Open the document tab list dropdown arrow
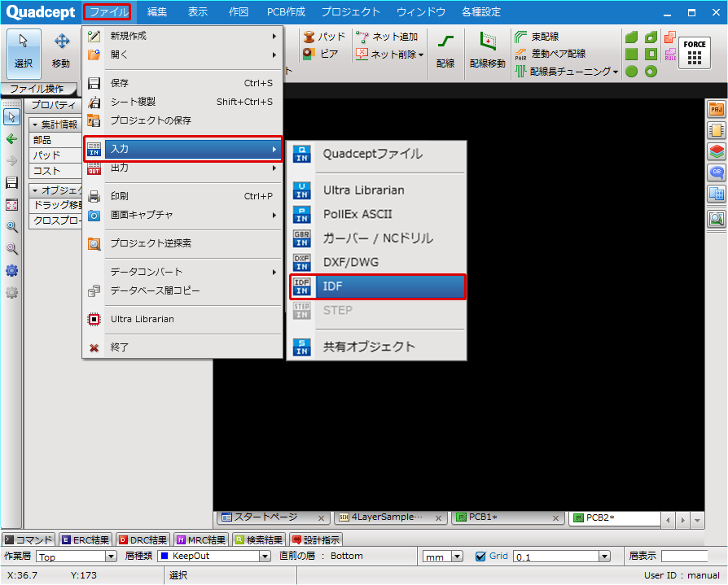 (x=697, y=520)
